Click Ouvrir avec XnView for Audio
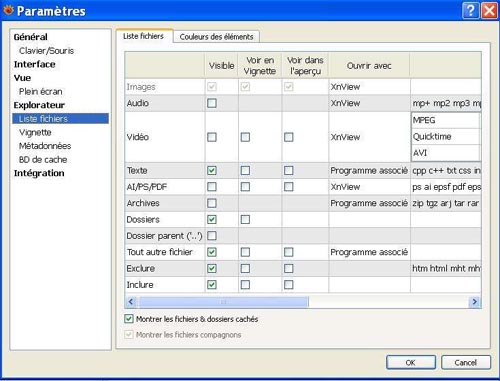The image size is (500, 381). click(369, 103)
